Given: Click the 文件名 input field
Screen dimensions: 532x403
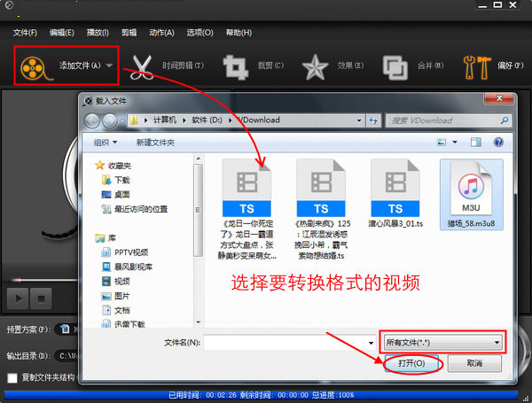Looking at the screenshot, I should point(289,342).
